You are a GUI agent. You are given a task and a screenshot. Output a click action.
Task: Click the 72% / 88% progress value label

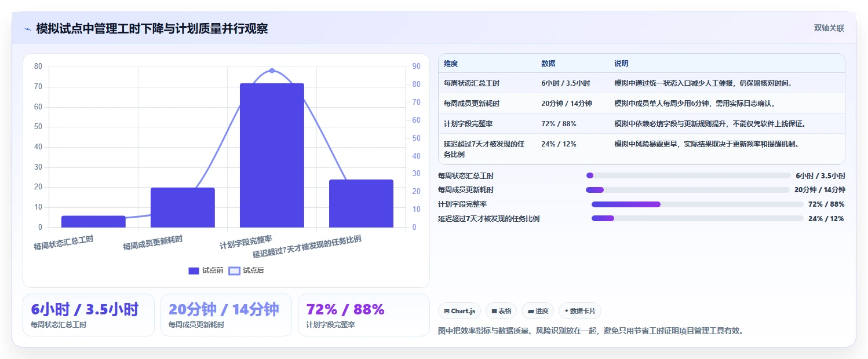coord(826,204)
